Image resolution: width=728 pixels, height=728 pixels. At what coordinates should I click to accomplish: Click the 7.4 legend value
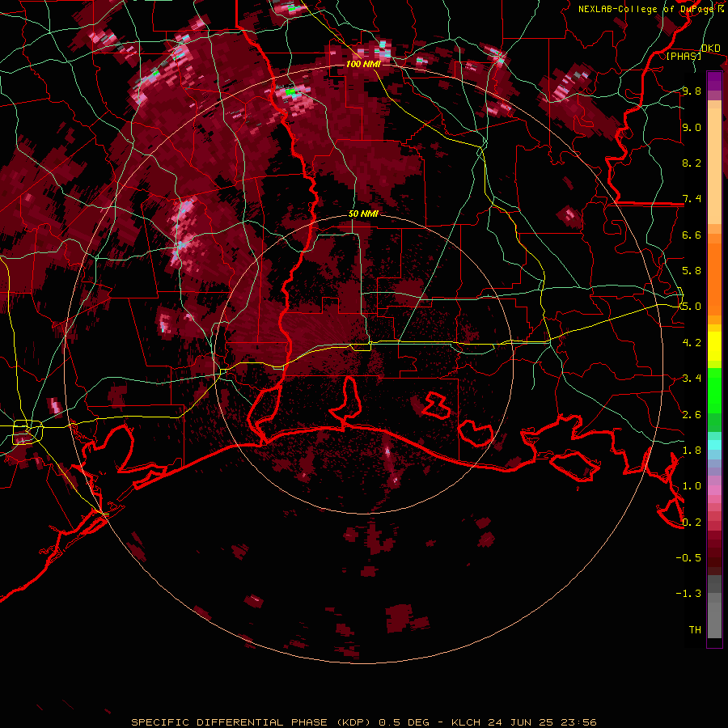[692, 199]
